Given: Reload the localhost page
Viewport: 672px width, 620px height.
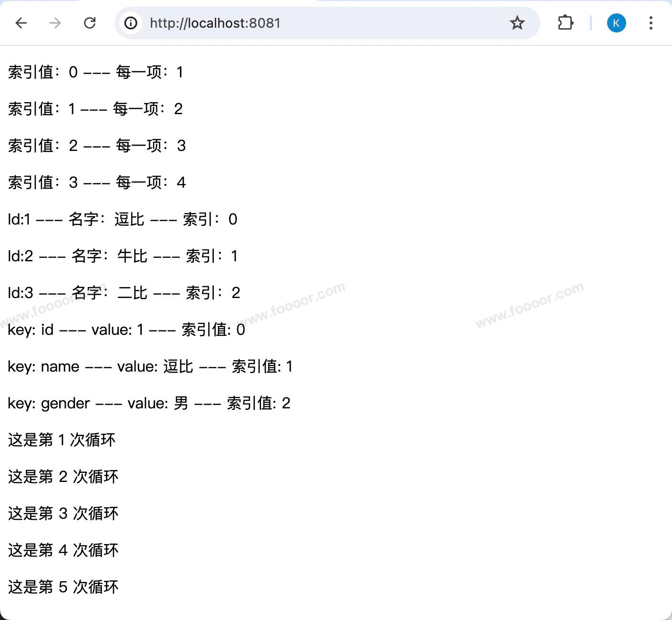Looking at the screenshot, I should (x=90, y=23).
